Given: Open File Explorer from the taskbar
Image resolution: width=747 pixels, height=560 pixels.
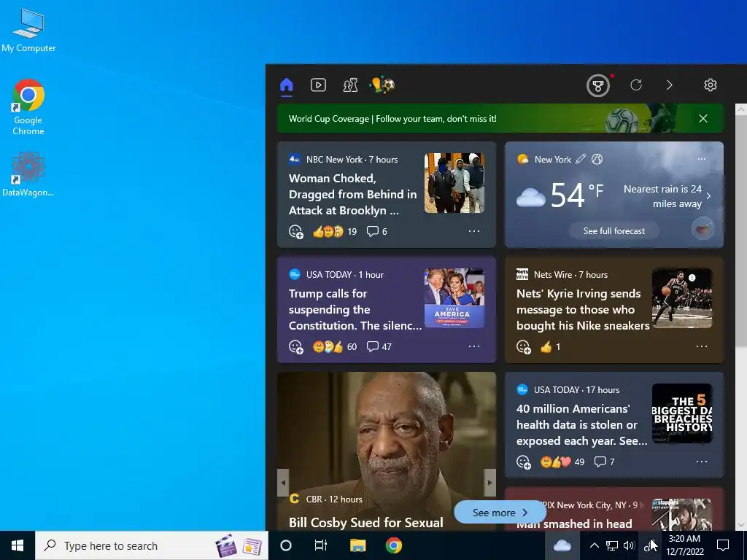Looking at the screenshot, I should (357, 545).
